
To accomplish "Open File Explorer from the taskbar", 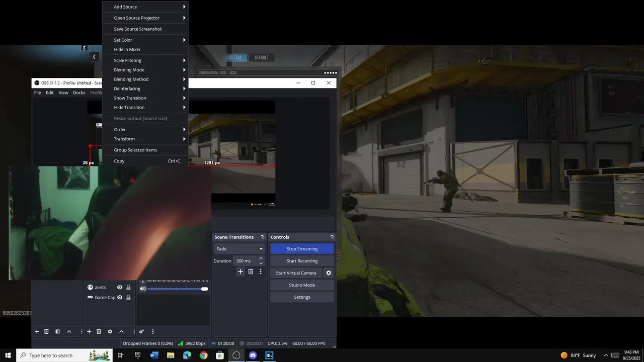I will click(x=171, y=355).
